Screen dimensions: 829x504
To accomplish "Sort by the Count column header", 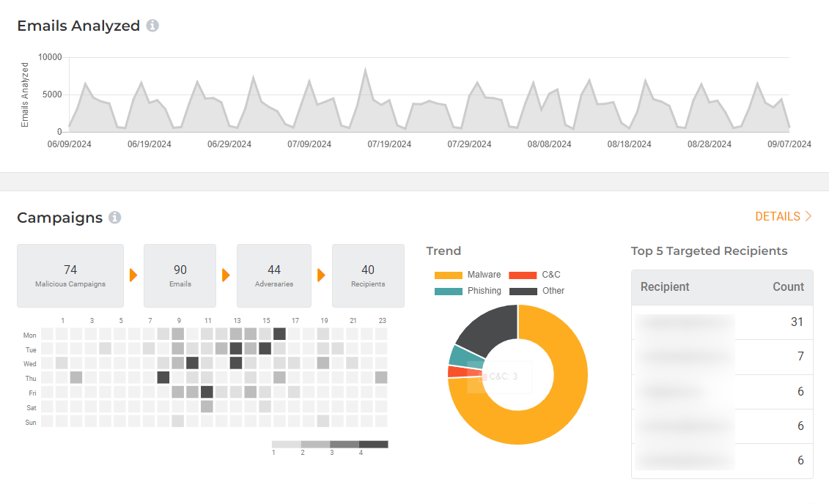I will pos(788,287).
